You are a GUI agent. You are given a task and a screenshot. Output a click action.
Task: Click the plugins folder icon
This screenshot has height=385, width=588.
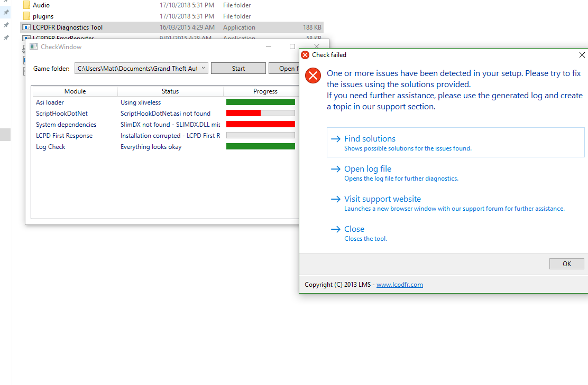(26, 16)
